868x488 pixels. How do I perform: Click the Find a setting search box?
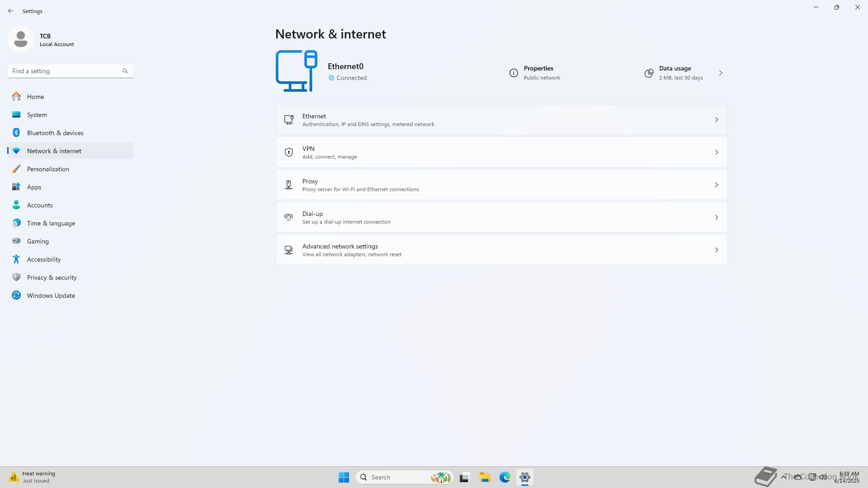coord(66,71)
